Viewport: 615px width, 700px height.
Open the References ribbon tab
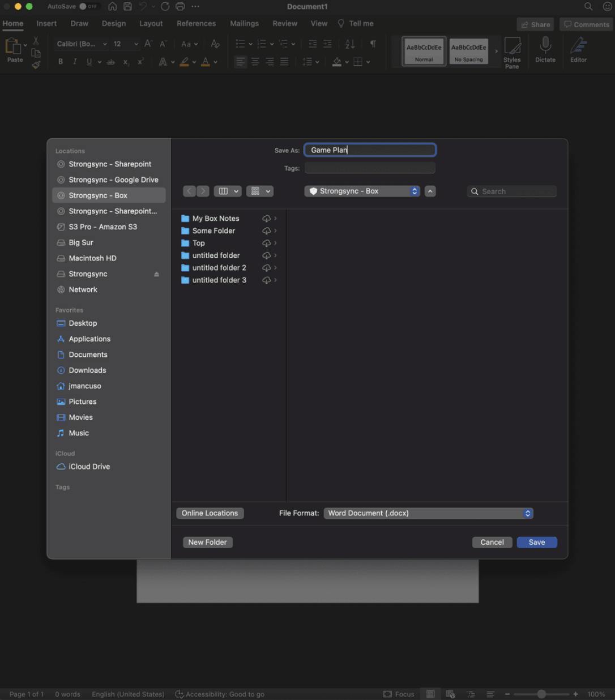click(x=196, y=23)
